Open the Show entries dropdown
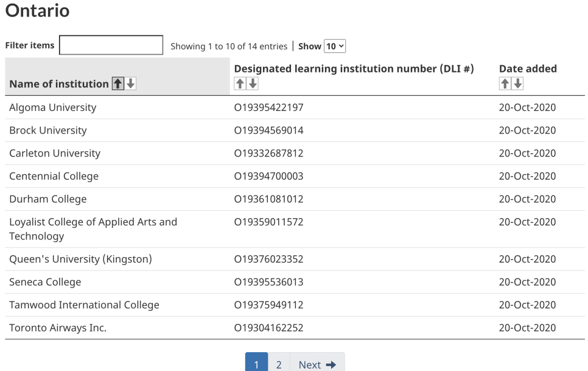This screenshot has width=588, height=371. pos(335,46)
